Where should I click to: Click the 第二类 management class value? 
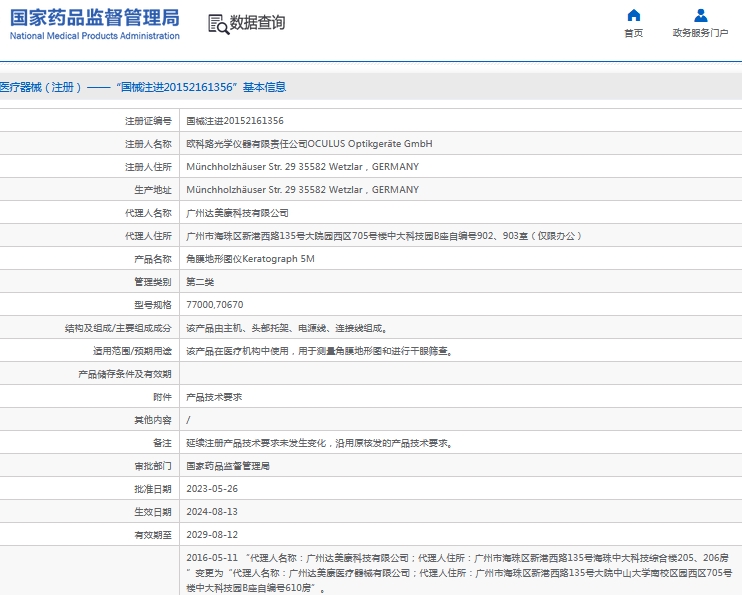pyautogui.click(x=200, y=282)
